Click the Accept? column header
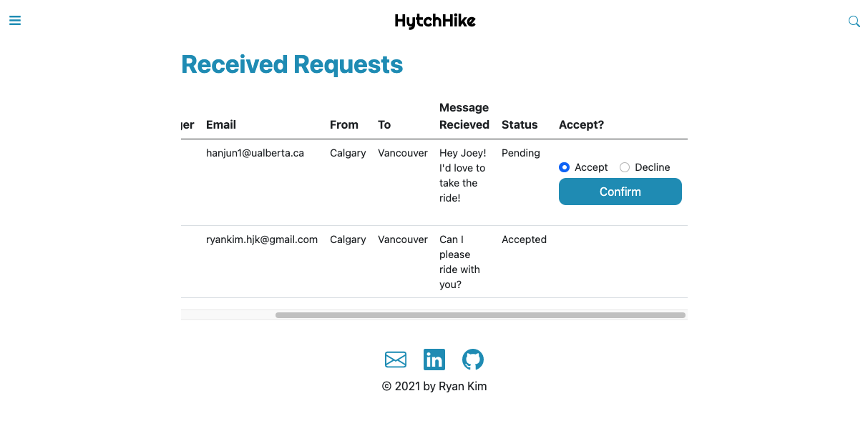 [581, 124]
